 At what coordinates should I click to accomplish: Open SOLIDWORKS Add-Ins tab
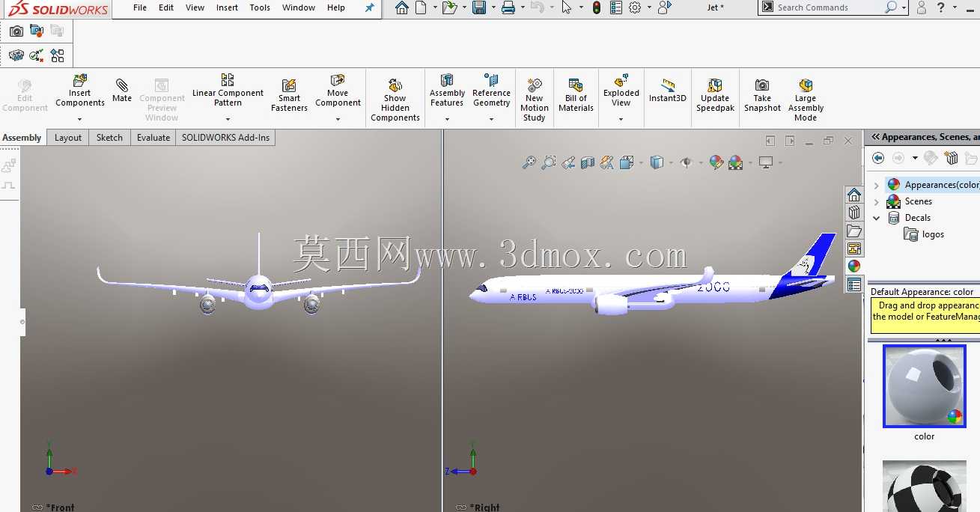[x=225, y=138]
